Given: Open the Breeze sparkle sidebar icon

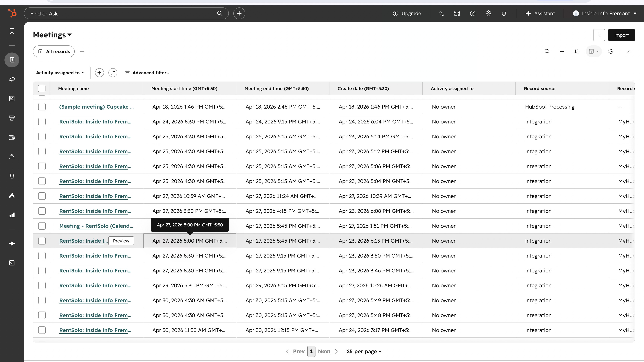Looking at the screenshot, I should point(12,244).
